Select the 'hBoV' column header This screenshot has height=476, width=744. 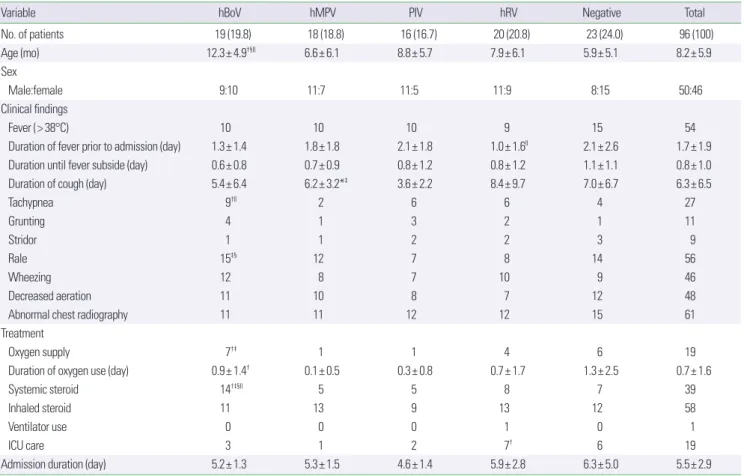(230, 13)
